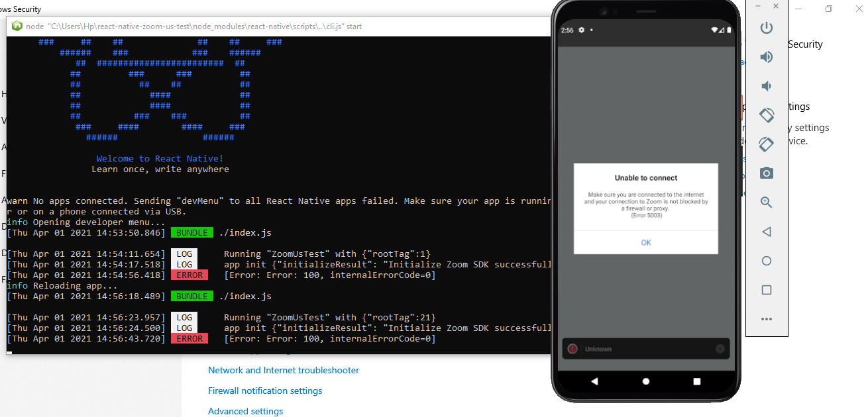Click the LOG badge at 14:56:23
The image size is (868, 417).
[184, 318]
